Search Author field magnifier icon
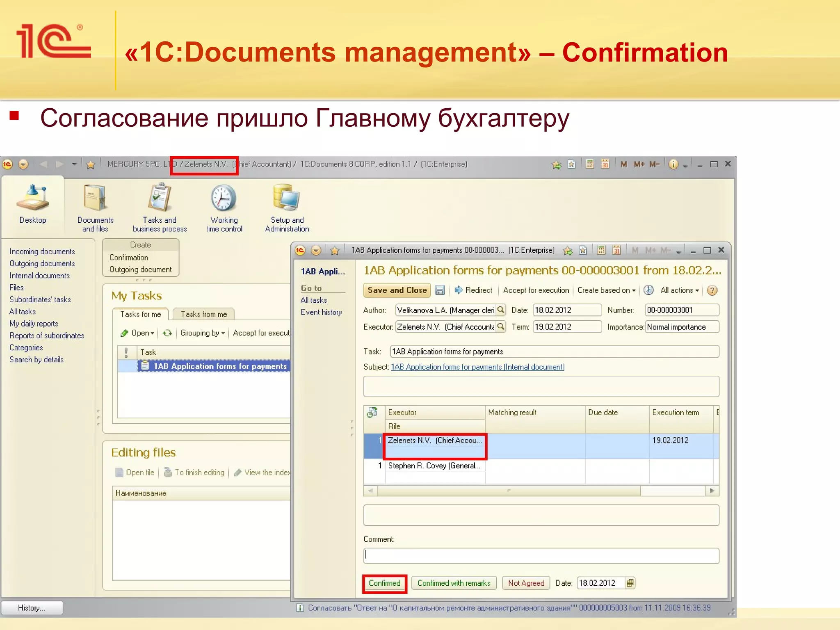This screenshot has height=630, width=840. 501,310
